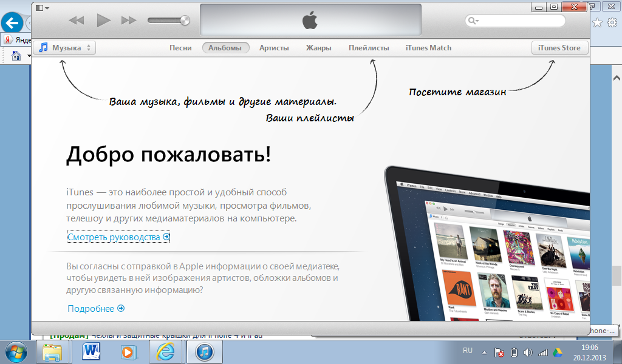This screenshot has width=622, height=364.
Task: Open the volume speaker tray icon
Action: (528, 352)
